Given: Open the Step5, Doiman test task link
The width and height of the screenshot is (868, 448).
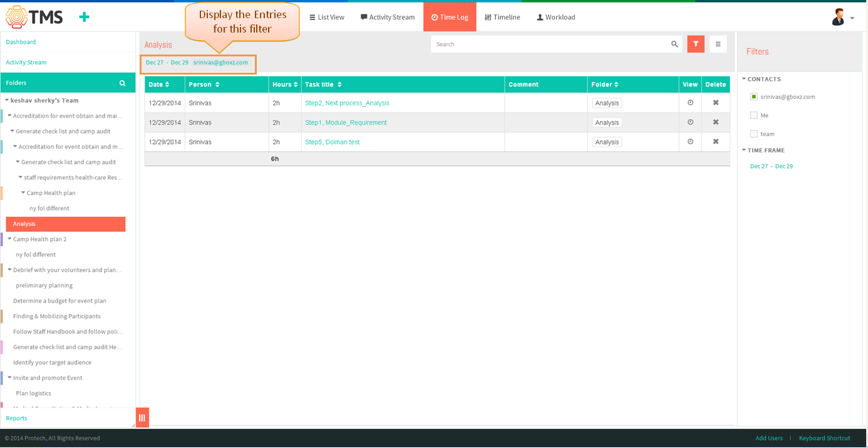Looking at the screenshot, I should pyautogui.click(x=333, y=142).
